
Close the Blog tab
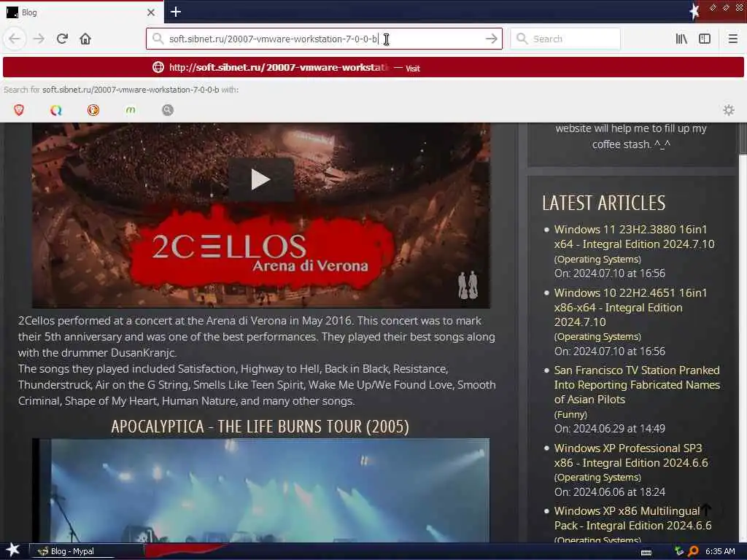pyautogui.click(x=150, y=12)
